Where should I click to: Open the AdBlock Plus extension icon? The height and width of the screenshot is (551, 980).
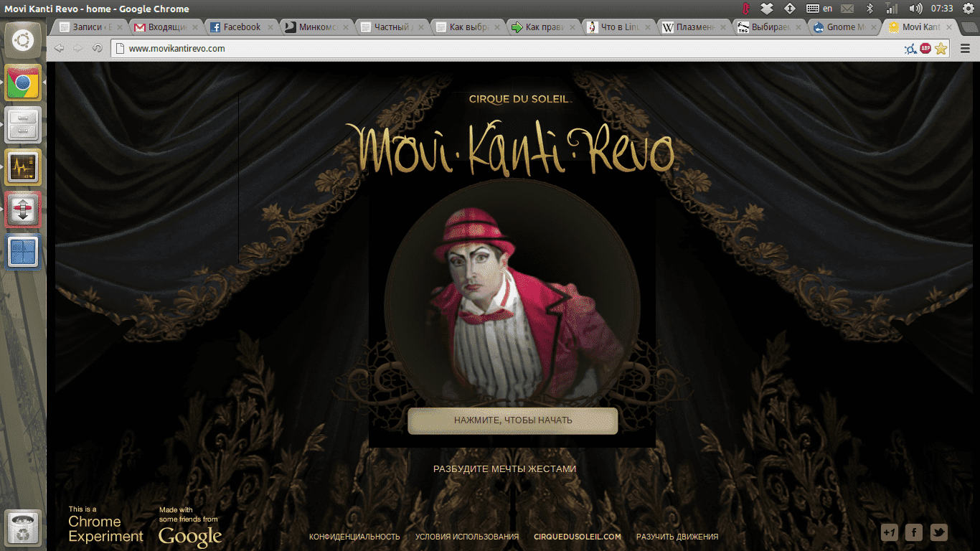926,49
